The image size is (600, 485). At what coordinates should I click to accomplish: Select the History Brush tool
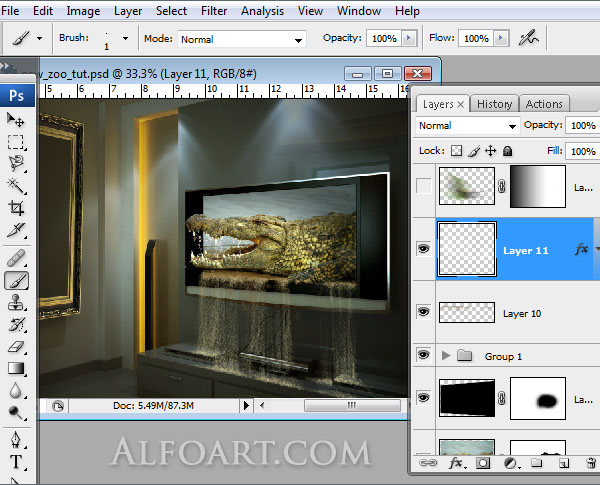[x=16, y=325]
